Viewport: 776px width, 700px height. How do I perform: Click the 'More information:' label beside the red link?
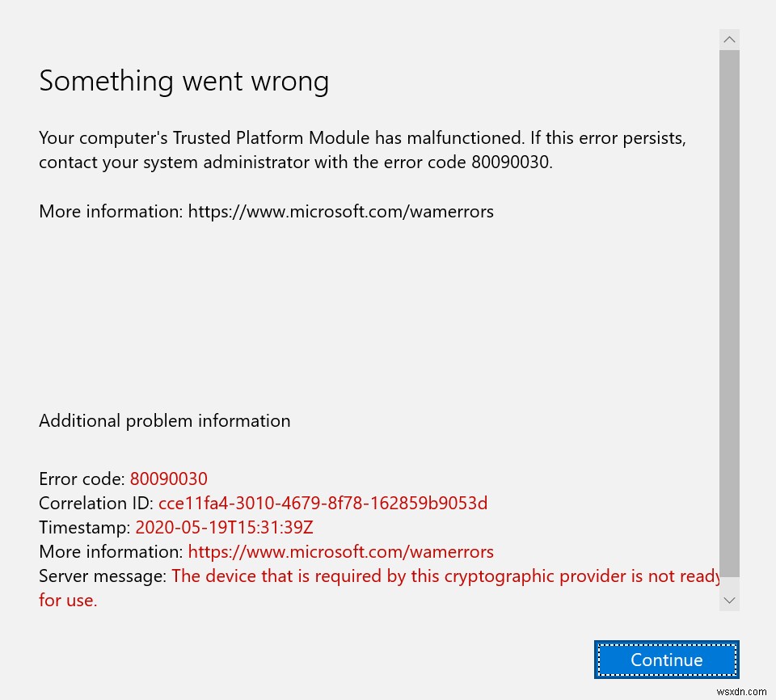click(x=111, y=552)
